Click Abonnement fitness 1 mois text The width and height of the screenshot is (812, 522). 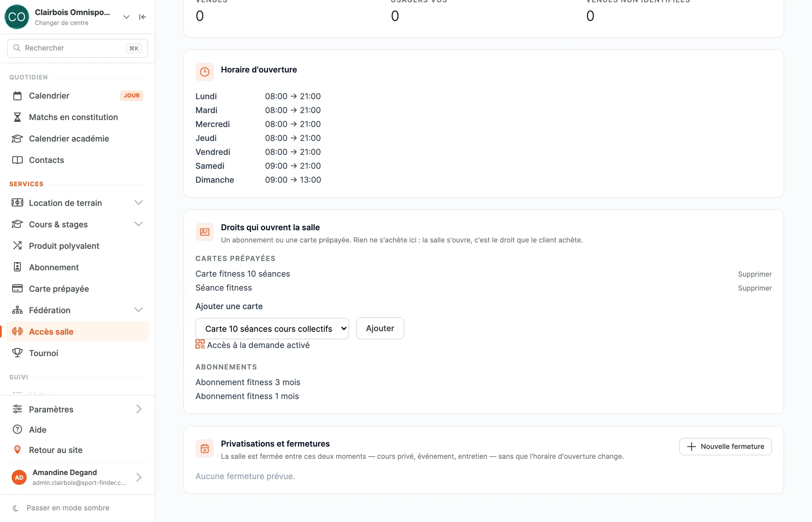click(247, 396)
